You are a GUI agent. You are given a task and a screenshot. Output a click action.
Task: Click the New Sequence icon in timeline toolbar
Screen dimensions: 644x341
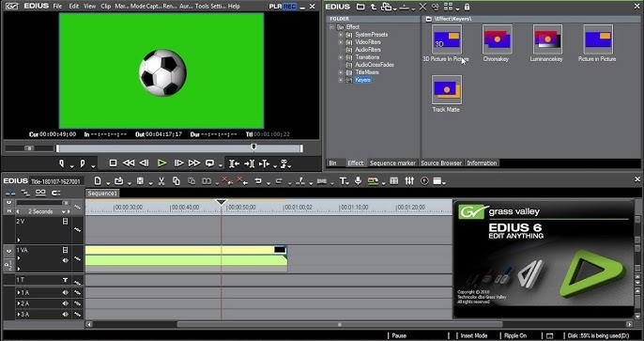(x=98, y=180)
